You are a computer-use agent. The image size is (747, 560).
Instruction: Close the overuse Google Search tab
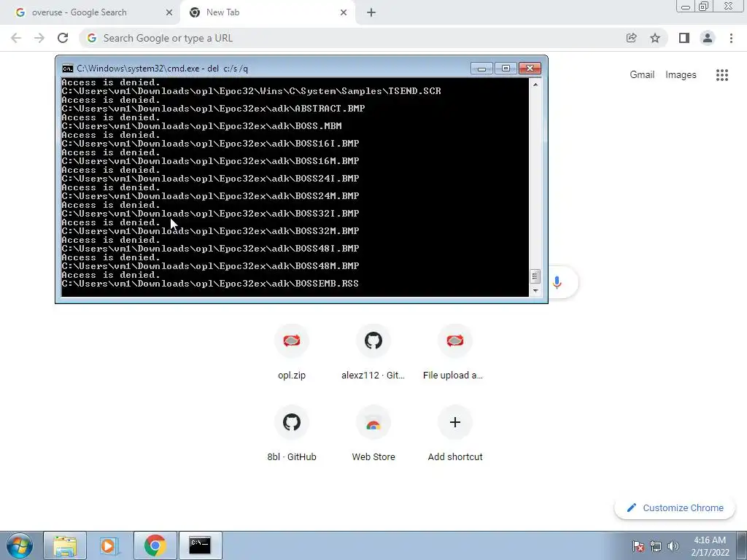coord(169,12)
